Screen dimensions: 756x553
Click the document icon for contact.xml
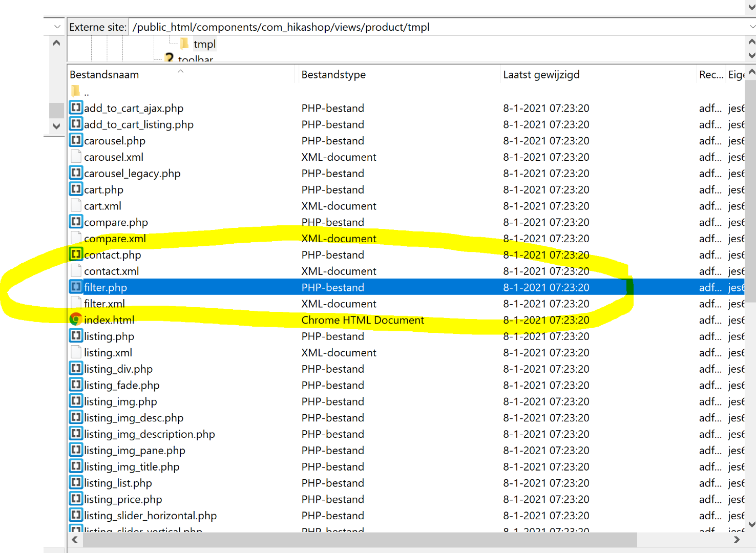76,271
